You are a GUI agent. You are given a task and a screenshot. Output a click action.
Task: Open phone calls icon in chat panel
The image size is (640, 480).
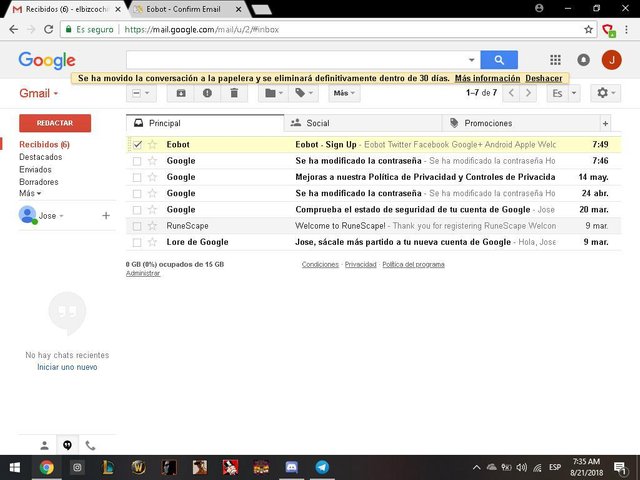(x=90, y=446)
